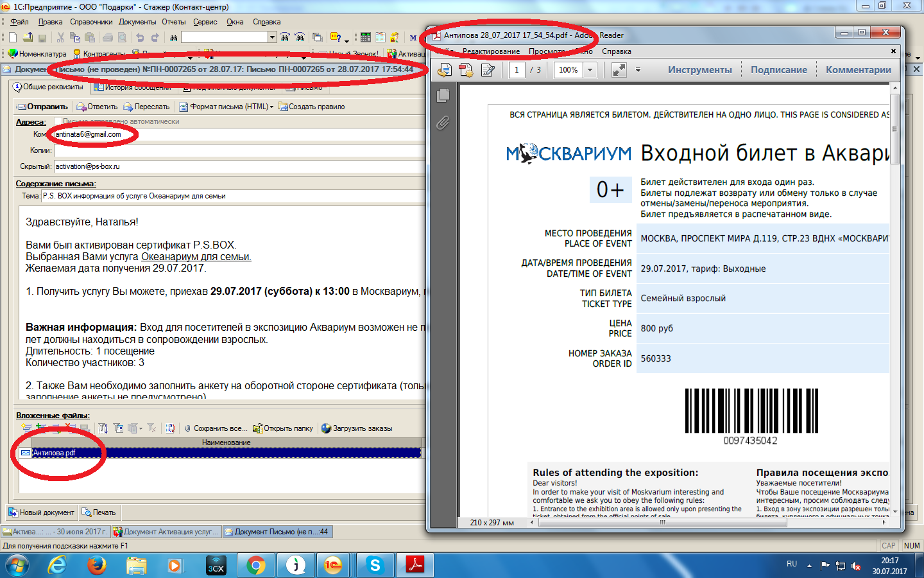Select the Антипова.pdf attachment row
This screenshot has width=924, height=578.
(x=220, y=453)
